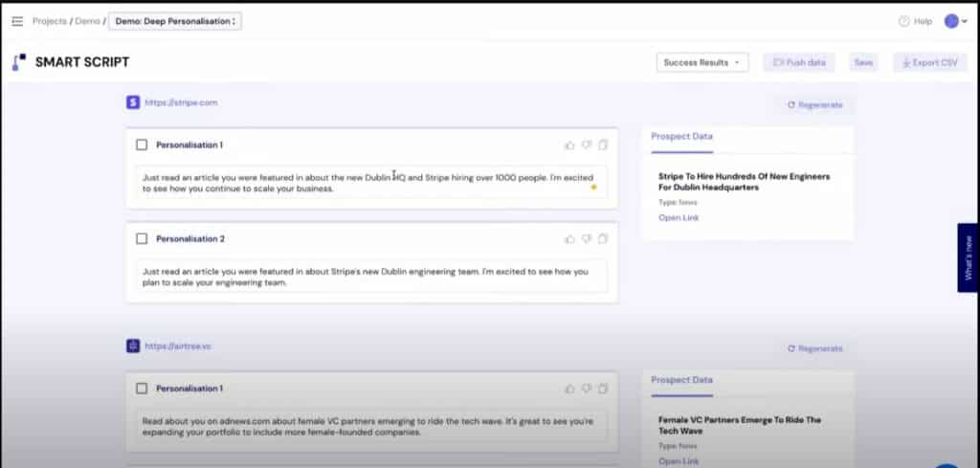This screenshot has width=980, height=468.
Task: Select Airtree Personalisation 1 checkbox
Action: pyautogui.click(x=142, y=389)
